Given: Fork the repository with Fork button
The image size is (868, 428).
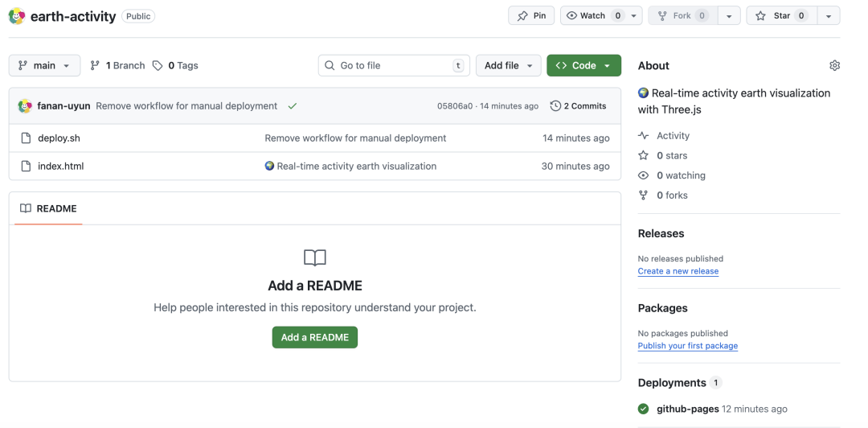Looking at the screenshot, I should coord(683,15).
